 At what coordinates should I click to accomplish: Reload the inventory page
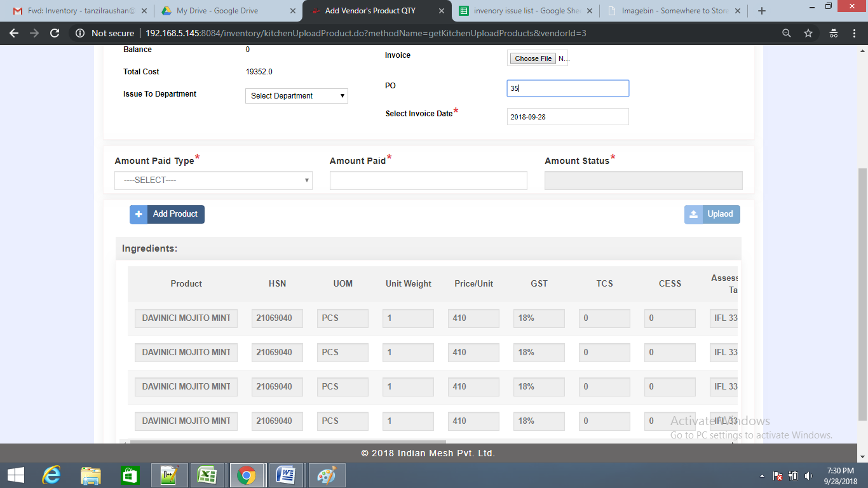[55, 33]
